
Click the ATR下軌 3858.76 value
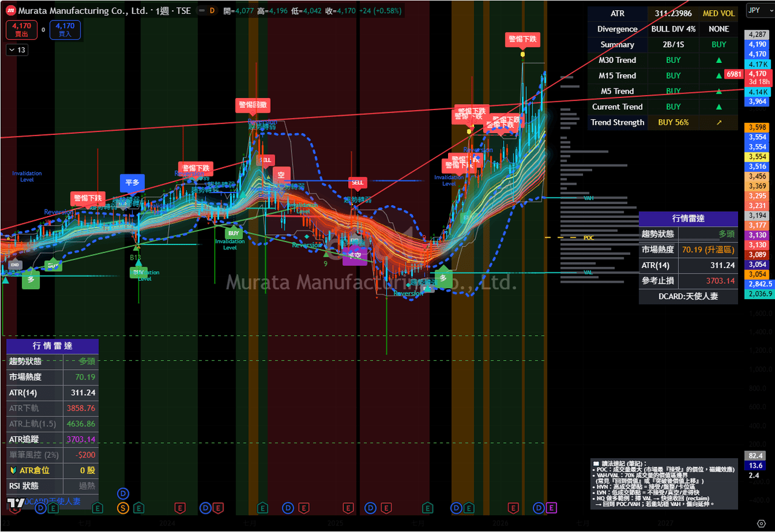coord(81,409)
